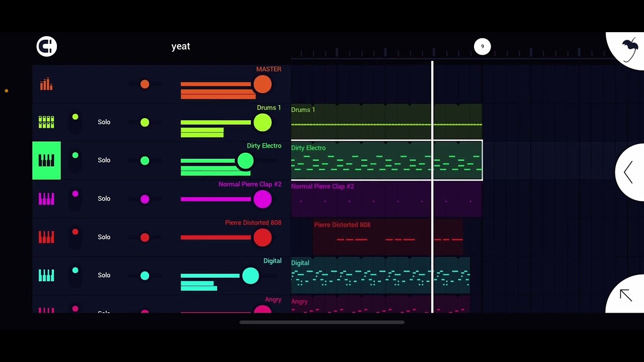644x362 pixels.
Task: Click the Normal Pierre Clap #2 pan knob
Action: coord(145,199)
